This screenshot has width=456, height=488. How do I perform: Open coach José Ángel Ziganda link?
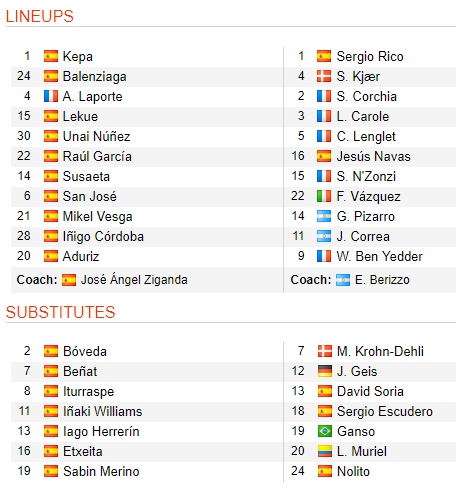coord(134,280)
